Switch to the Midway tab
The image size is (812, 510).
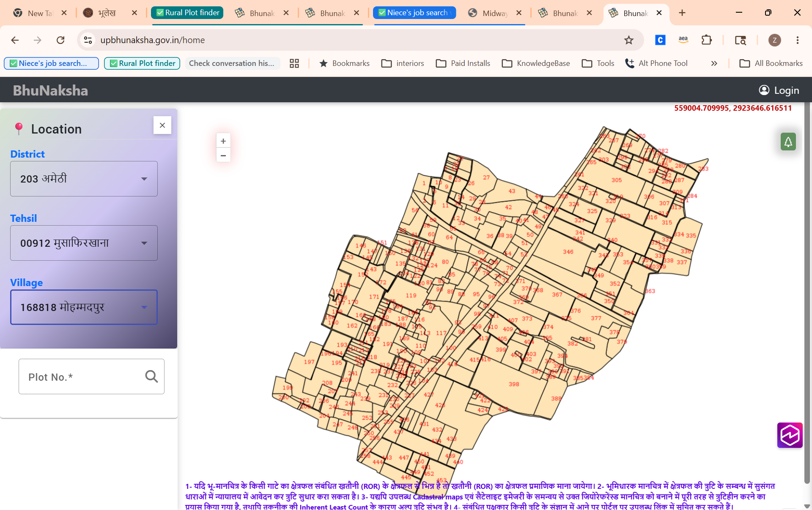(495, 13)
